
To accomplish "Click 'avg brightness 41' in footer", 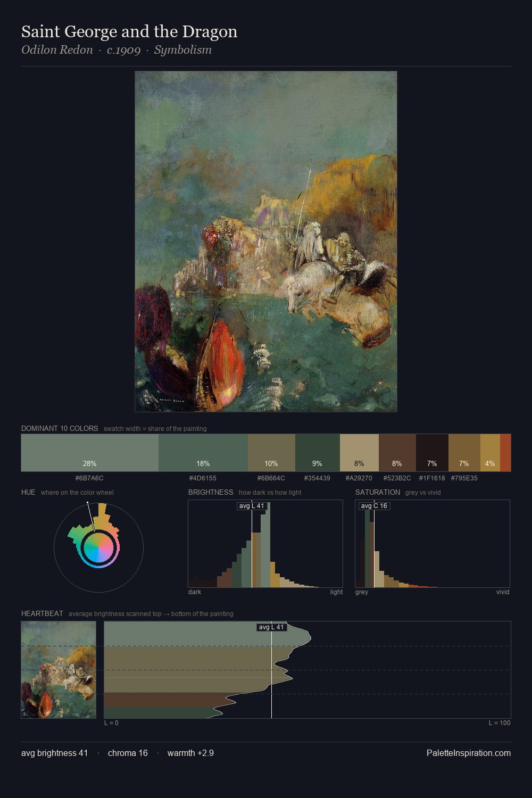I will click(54, 753).
